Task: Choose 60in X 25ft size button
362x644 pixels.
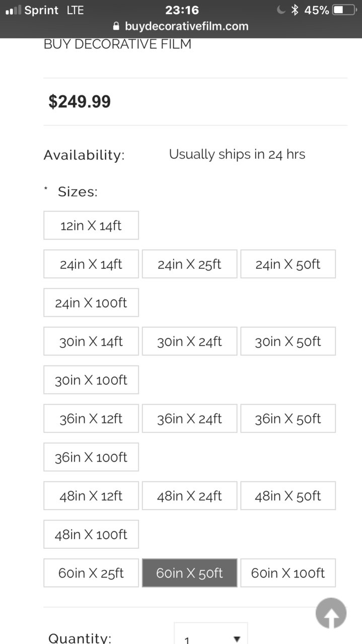Action: 91,573
